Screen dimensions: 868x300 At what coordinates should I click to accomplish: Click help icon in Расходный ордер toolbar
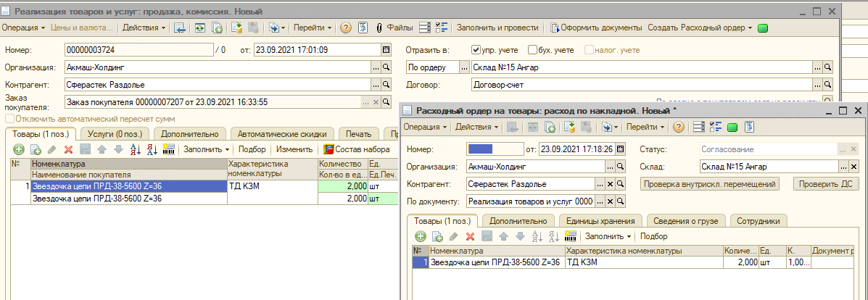[678, 128]
